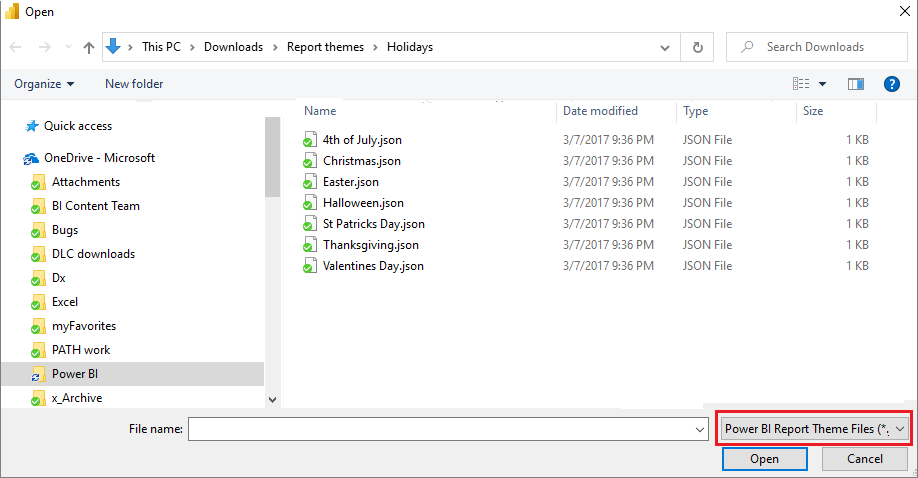The image size is (918, 478).
Task: Select Report themes in breadcrumb path
Action: click(x=326, y=47)
